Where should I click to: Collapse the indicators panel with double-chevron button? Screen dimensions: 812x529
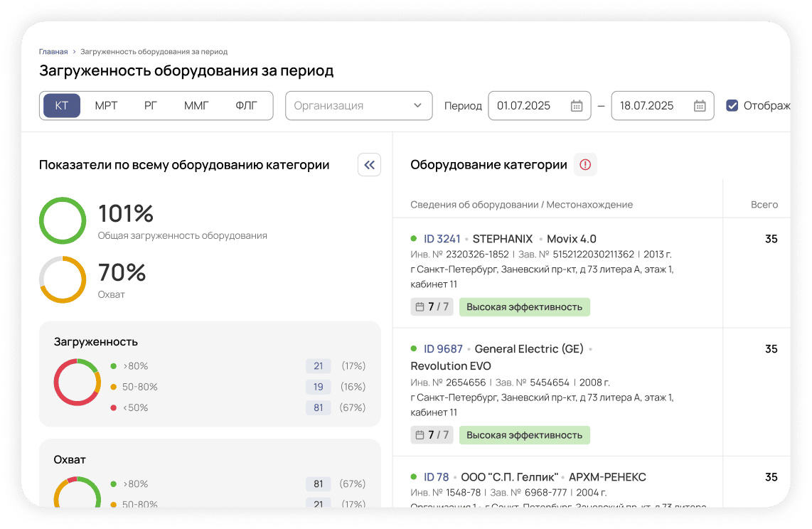coord(369,164)
